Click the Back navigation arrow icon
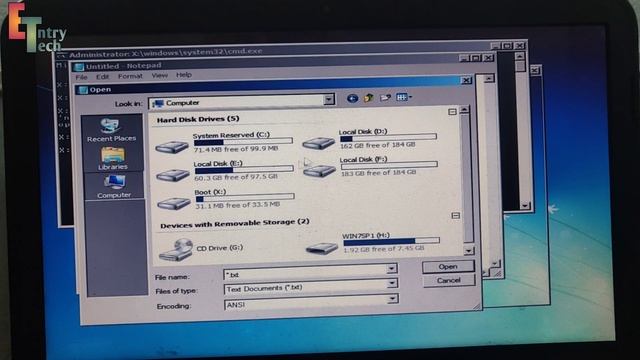The height and width of the screenshot is (360, 640). coord(352,98)
